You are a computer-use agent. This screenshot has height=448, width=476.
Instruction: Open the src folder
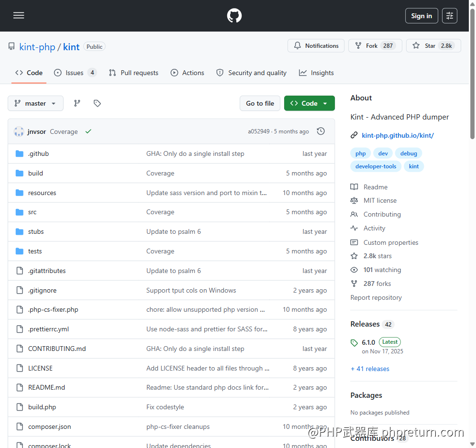pos(32,212)
